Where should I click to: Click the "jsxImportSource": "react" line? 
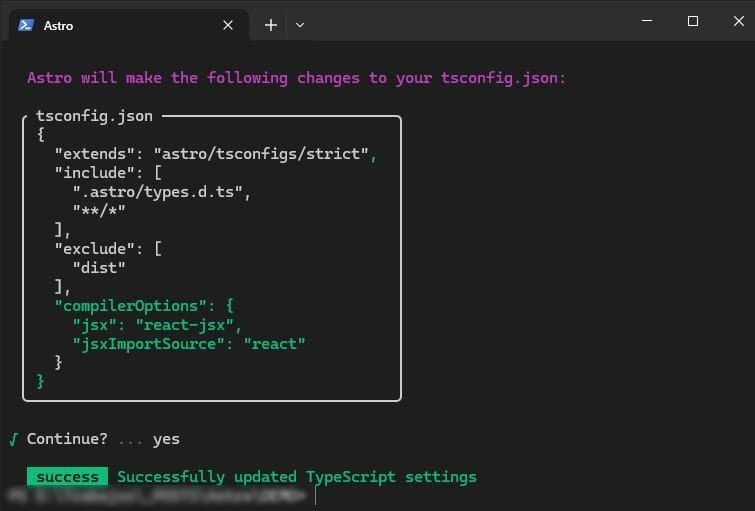[189, 344]
